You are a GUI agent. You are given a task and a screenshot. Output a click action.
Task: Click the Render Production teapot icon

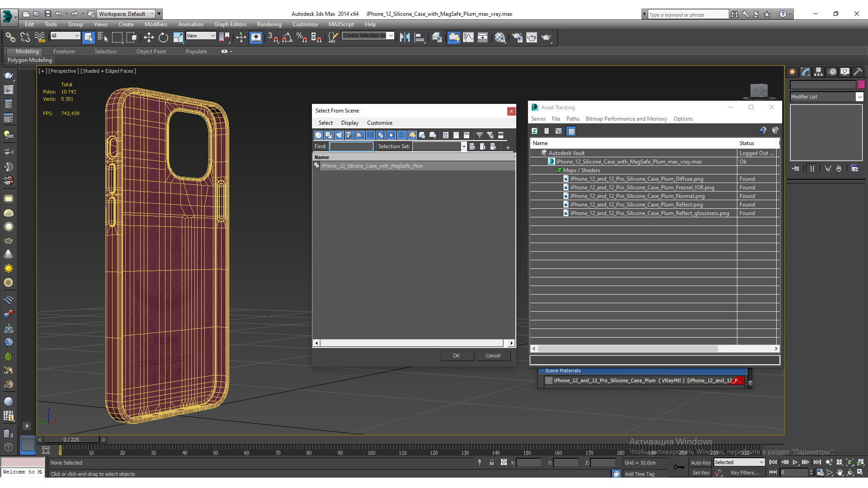coord(546,38)
